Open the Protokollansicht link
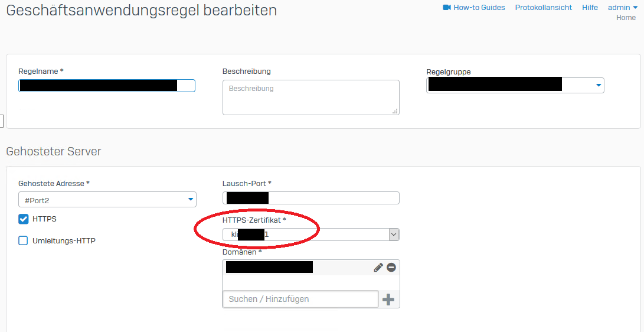Screen dimensions: 644x332 tap(543, 8)
